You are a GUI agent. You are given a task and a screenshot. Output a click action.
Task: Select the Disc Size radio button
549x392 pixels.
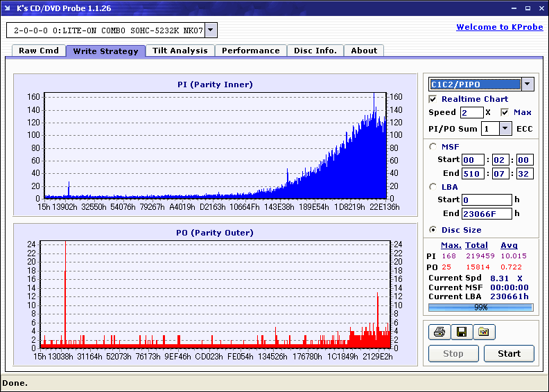tap(433, 230)
